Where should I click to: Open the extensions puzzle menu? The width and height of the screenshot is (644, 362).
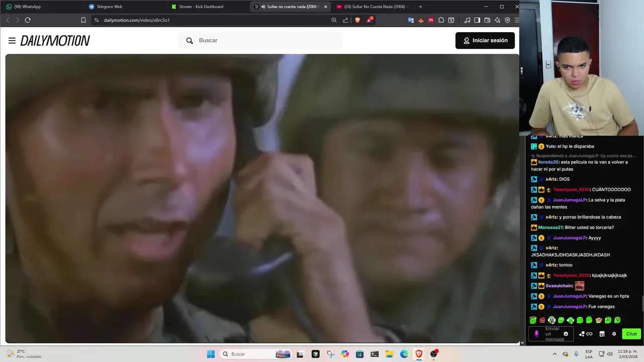coord(441,20)
